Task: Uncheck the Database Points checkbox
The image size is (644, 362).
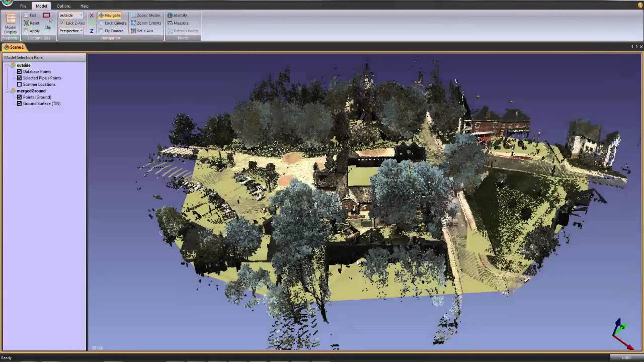Action: tap(19, 72)
